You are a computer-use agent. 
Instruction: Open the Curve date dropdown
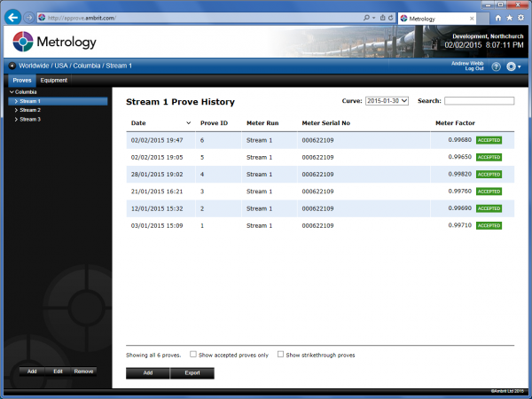pyautogui.click(x=387, y=101)
